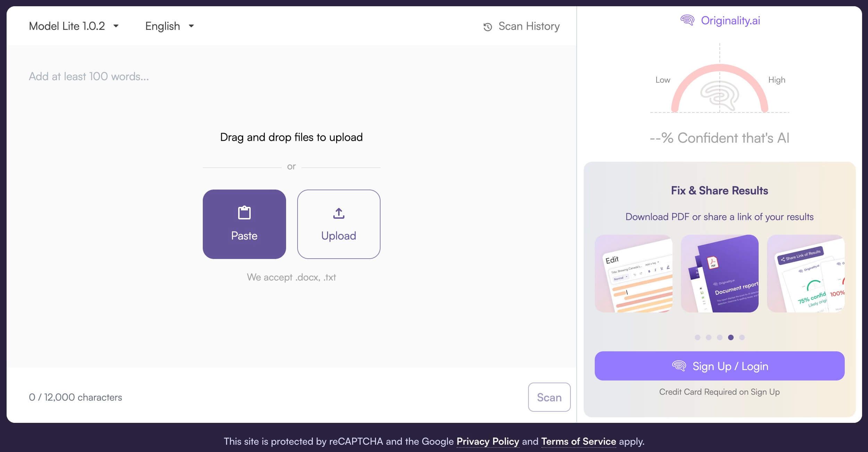The width and height of the screenshot is (868, 452).
Task: Click the text area placeholder to type
Action: [89, 76]
